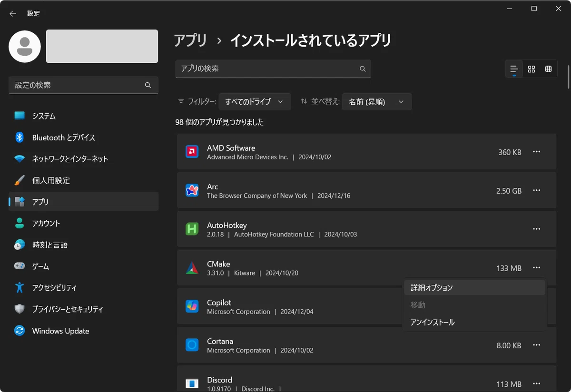This screenshot has height=392, width=571.
Task: Click the 2.50 GB size value
Action: click(509, 191)
